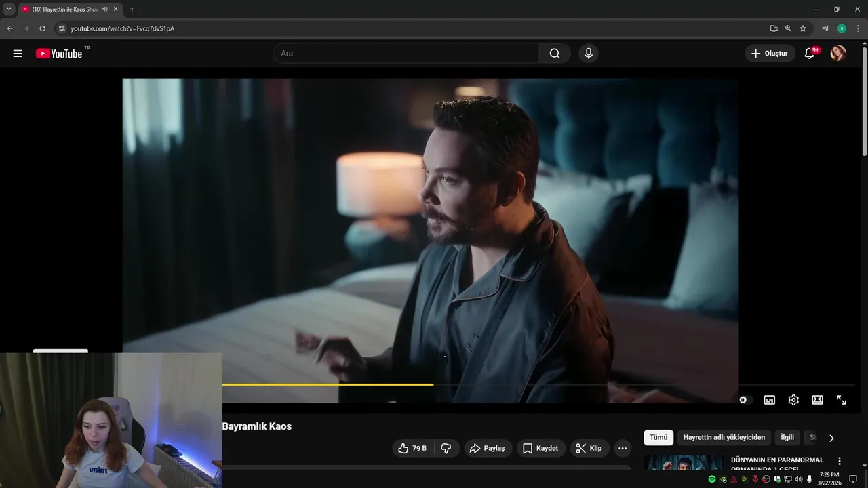Open Chrome profile S avatar
868x488 pixels.
pos(842,28)
